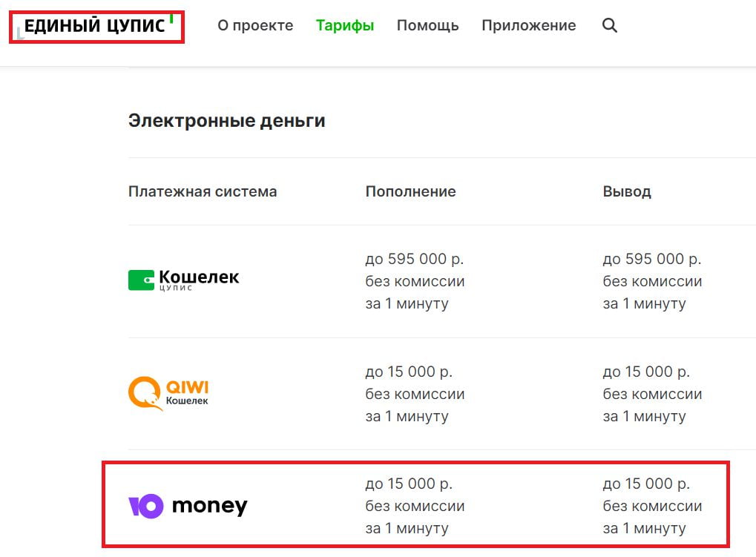
Task: Navigate to the Приложение section
Action: tap(528, 25)
